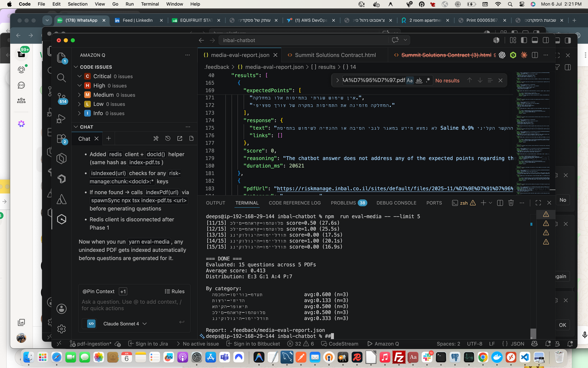Click the pdf-ingestion branch in status bar
This screenshot has width=588, height=368.
click(91, 344)
